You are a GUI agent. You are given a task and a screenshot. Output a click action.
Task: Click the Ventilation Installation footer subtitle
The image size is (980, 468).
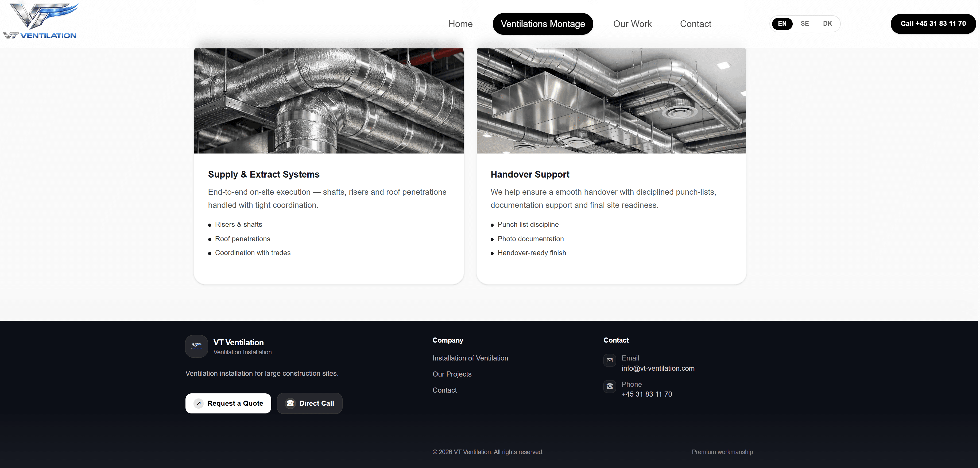(242, 352)
